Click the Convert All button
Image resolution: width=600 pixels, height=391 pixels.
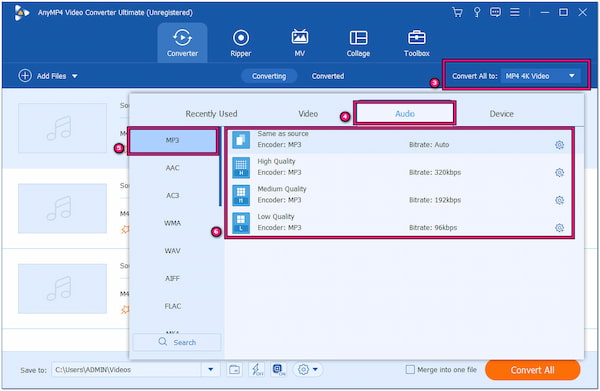point(532,370)
